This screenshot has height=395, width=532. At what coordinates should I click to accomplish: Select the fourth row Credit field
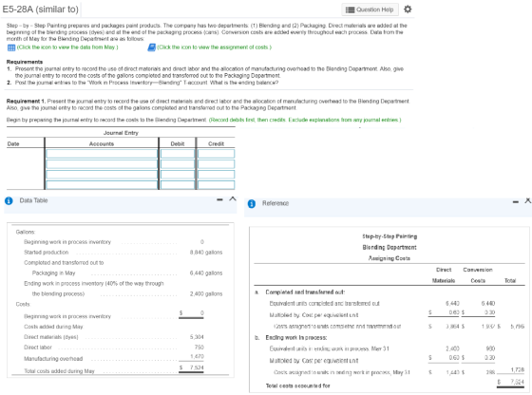point(217,185)
